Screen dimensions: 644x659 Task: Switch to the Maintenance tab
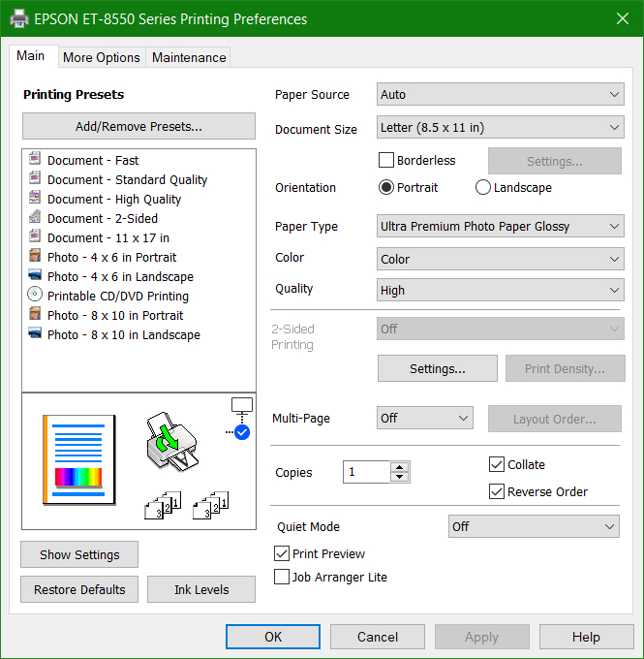point(189,57)
